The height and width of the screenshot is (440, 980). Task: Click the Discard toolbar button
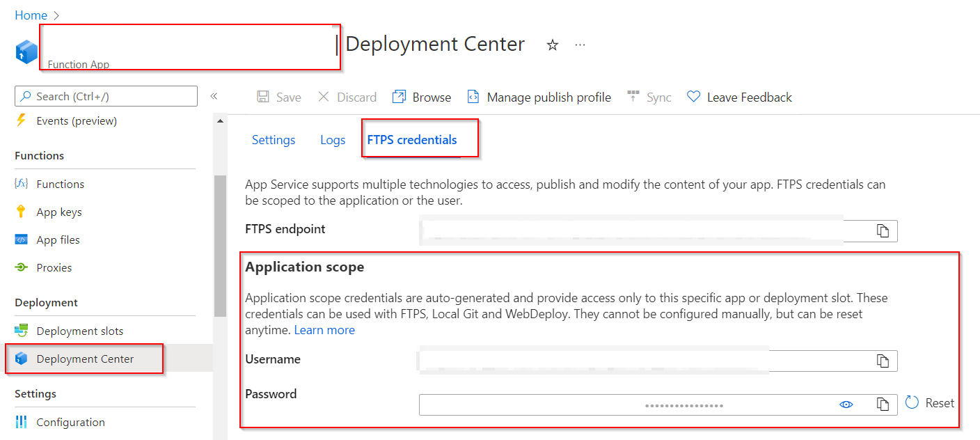coord(347,97)
